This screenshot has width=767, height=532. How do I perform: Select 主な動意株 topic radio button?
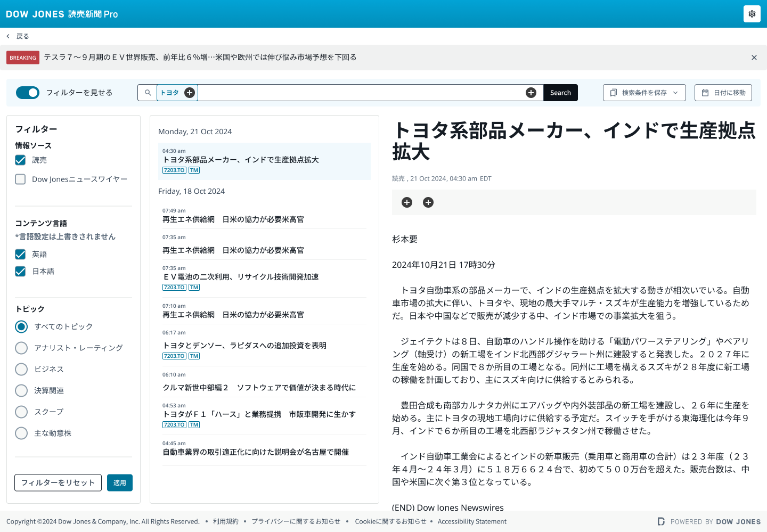point(21,433)
